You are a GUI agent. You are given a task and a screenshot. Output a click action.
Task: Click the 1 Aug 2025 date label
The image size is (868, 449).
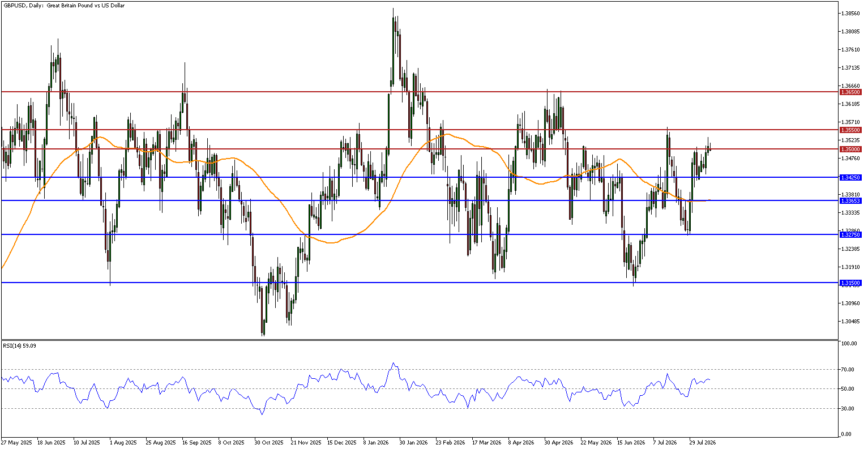[123, 443]
